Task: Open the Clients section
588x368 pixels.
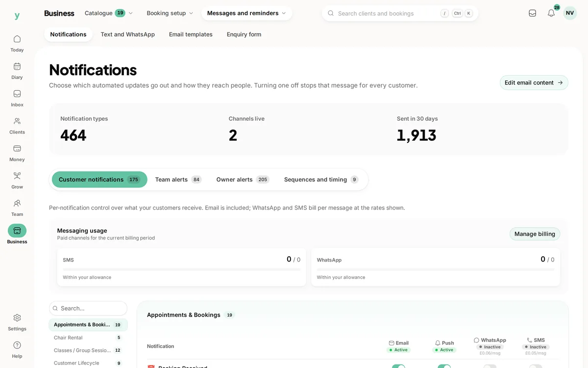Action: pos(17,126)
